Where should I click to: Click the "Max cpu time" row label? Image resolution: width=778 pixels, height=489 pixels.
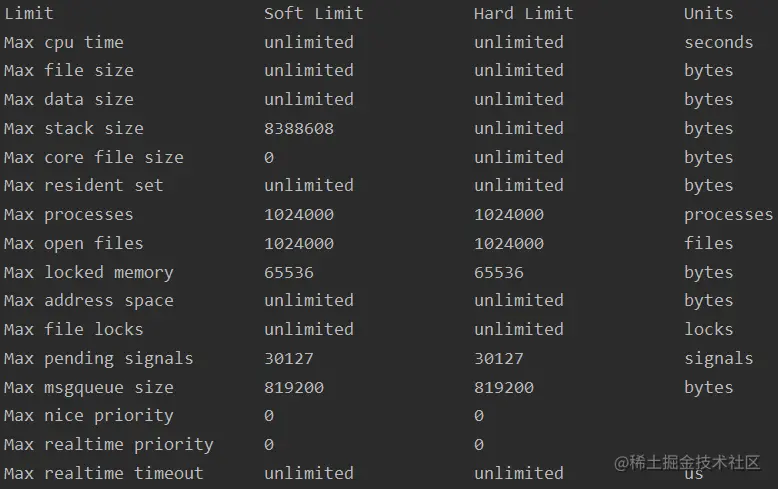[x=64, y=42]
